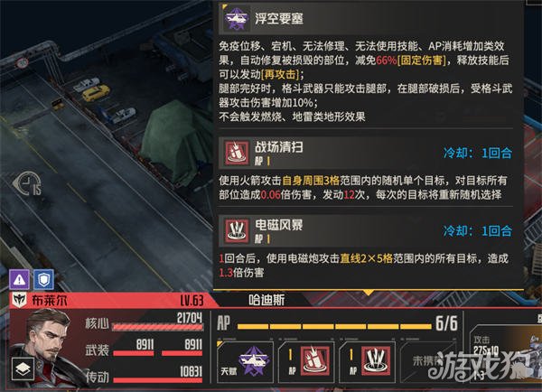
Task: Click the 核心 health bar
Action: (157, 327)
